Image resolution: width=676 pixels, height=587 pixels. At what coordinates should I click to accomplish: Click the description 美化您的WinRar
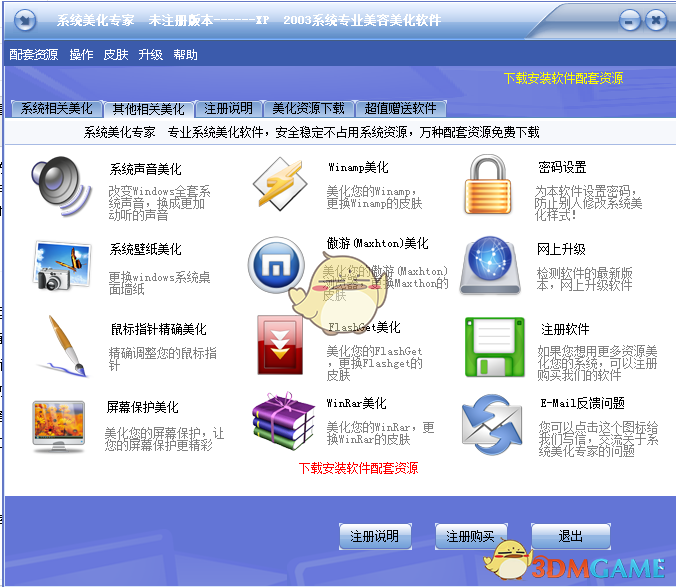380,433
